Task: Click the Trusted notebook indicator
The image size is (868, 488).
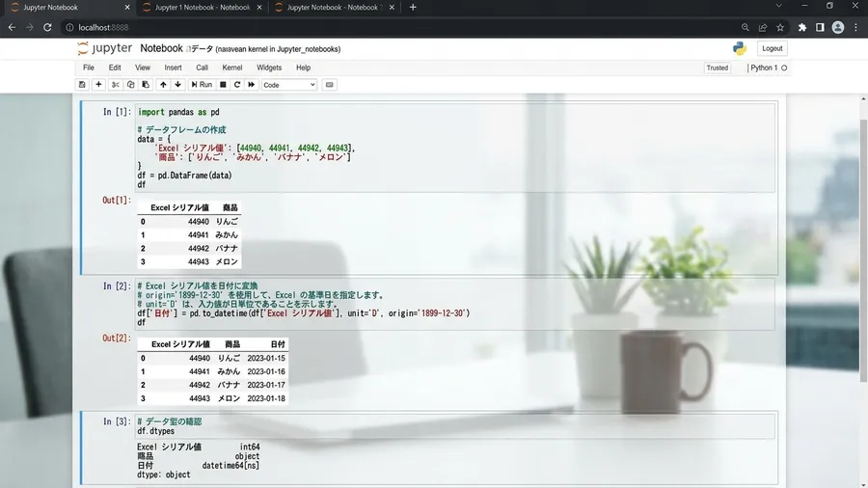Action: (717, 68)
